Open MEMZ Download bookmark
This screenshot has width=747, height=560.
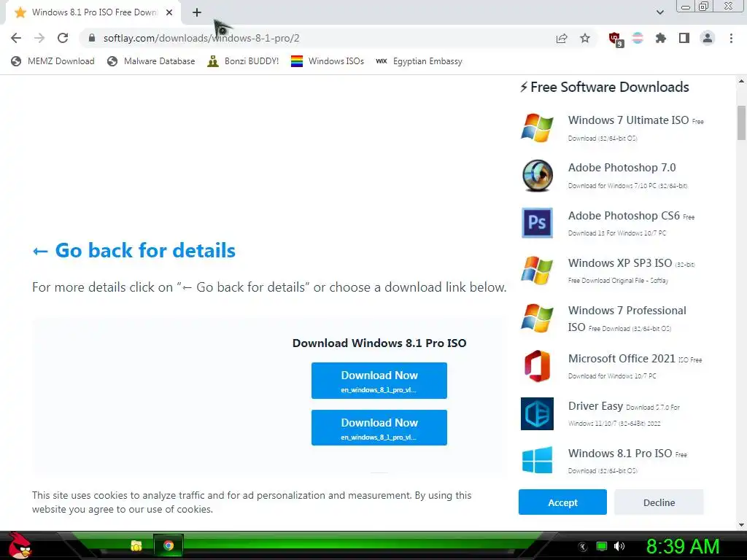pyautogui.click(x=53, y=61)
